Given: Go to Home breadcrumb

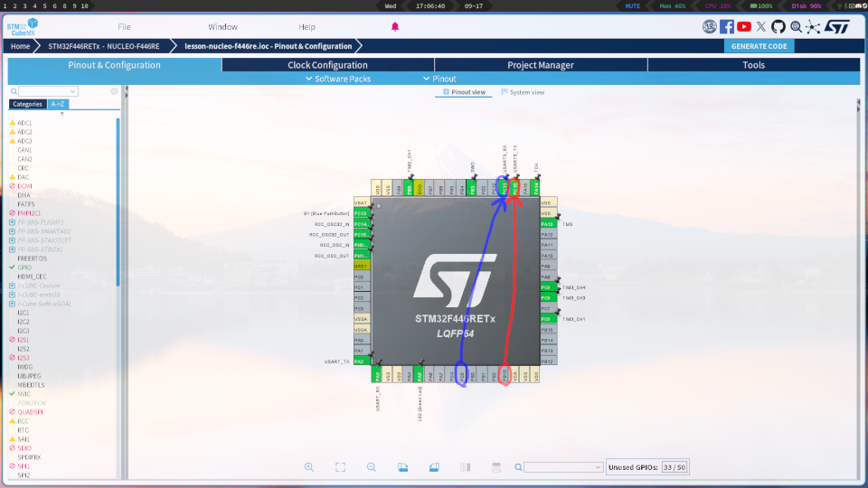Looking at the screenshot, I should (x=21, y=46).
